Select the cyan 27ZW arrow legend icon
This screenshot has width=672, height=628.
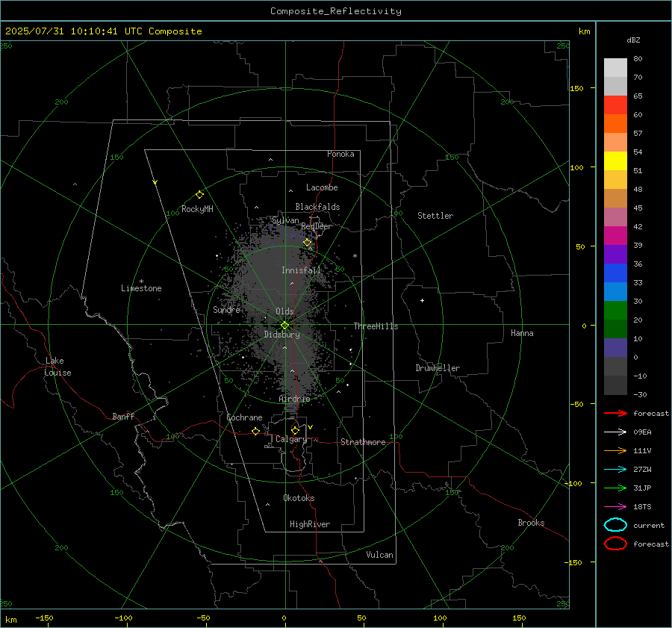coord(615,470)
